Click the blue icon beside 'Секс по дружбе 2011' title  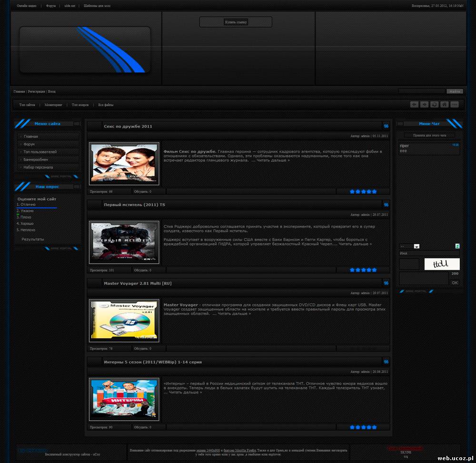(386, 126)
